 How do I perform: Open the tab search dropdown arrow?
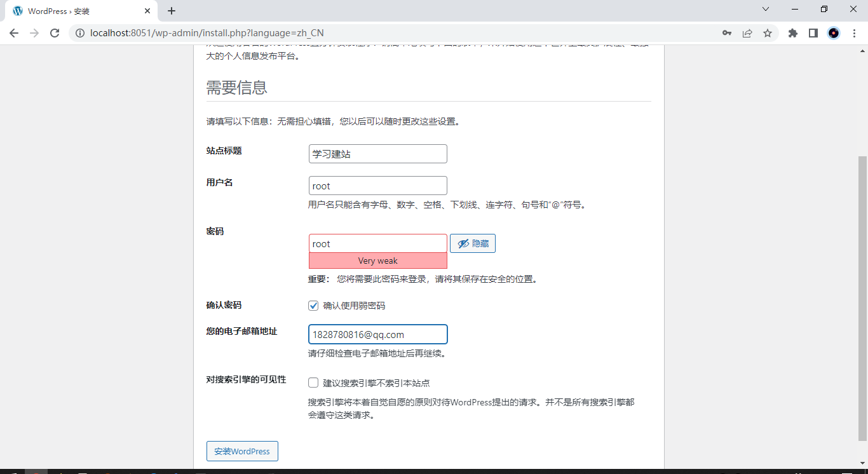766,9
